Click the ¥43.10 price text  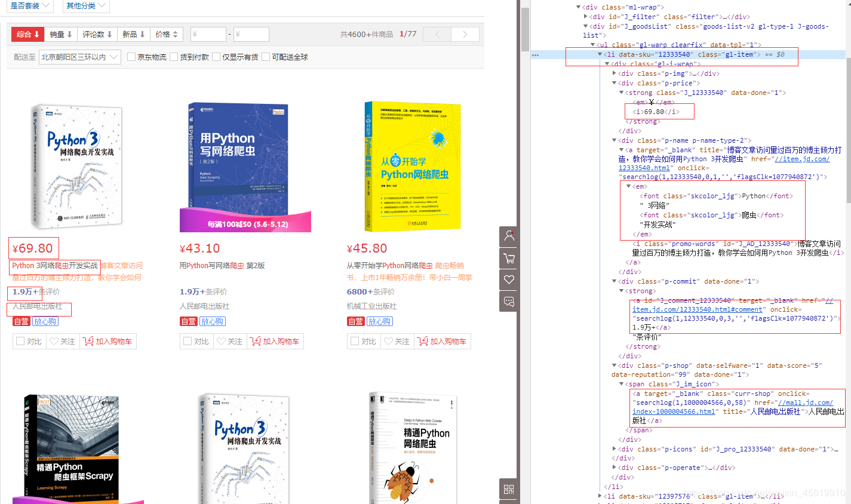click(x=200, y=248)
